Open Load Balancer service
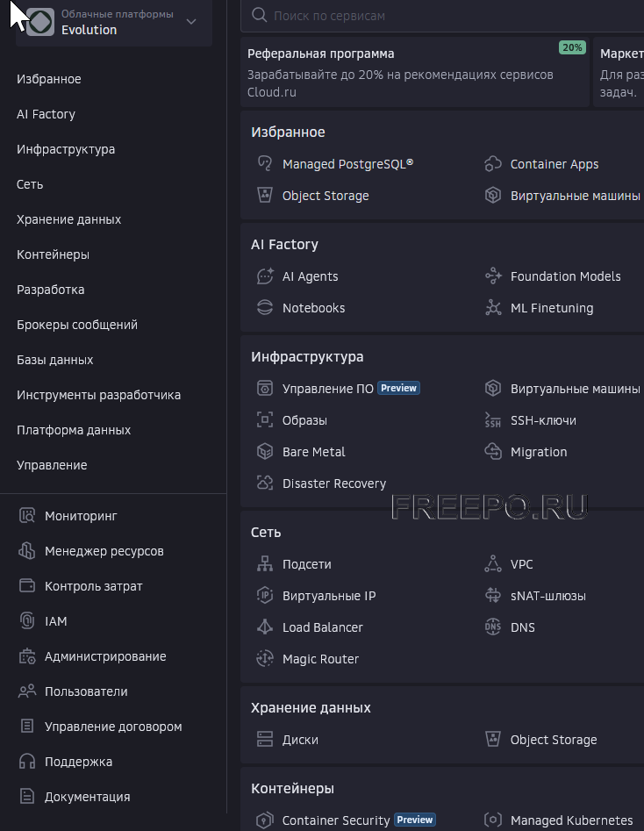This screenshot has height=831, width=644. [322, 627]
